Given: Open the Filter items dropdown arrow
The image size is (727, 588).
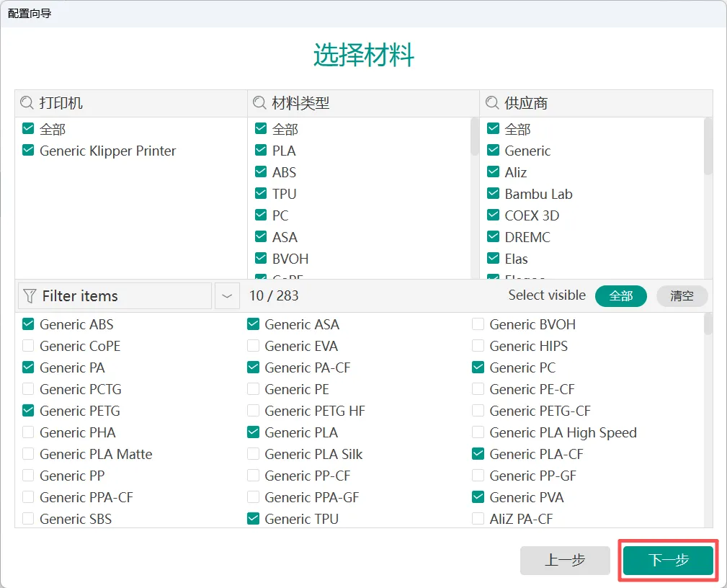Looking at the screenshot, I should pyautogui.click(x=227, y=296).
